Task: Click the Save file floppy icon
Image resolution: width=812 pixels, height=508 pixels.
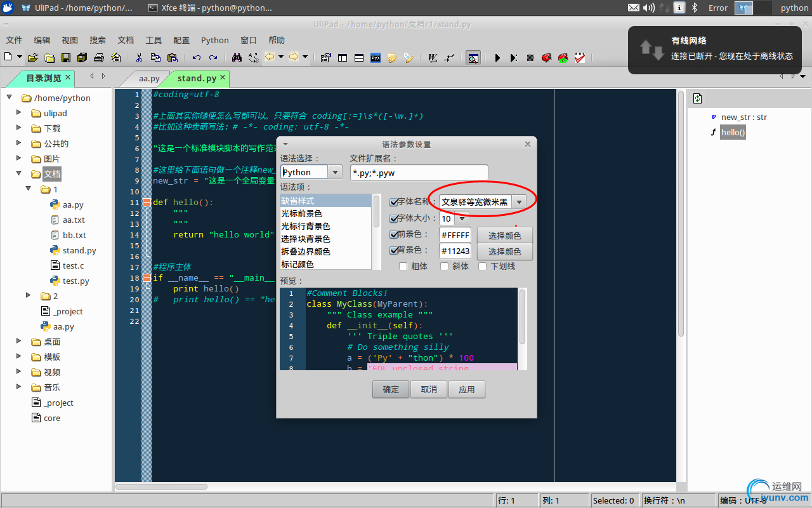Action: point(66,58)
